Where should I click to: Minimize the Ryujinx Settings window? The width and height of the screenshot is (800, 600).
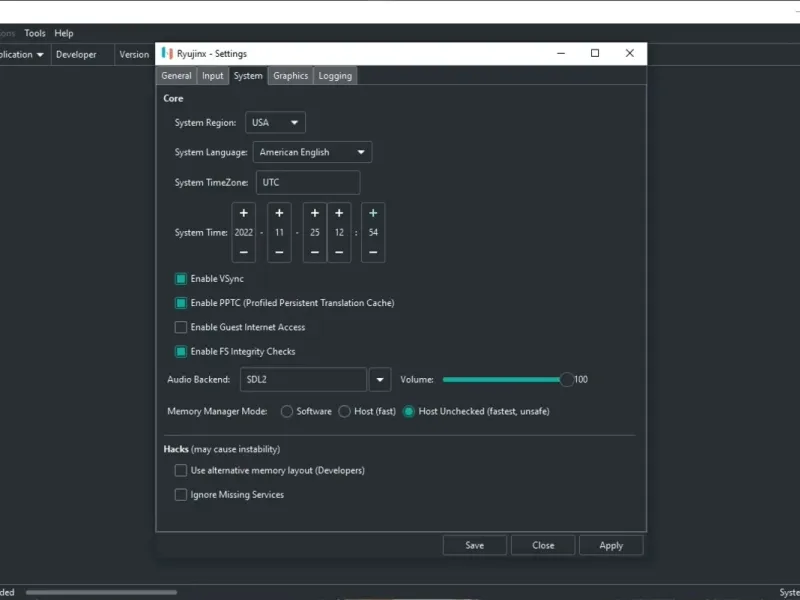(561, 53)
